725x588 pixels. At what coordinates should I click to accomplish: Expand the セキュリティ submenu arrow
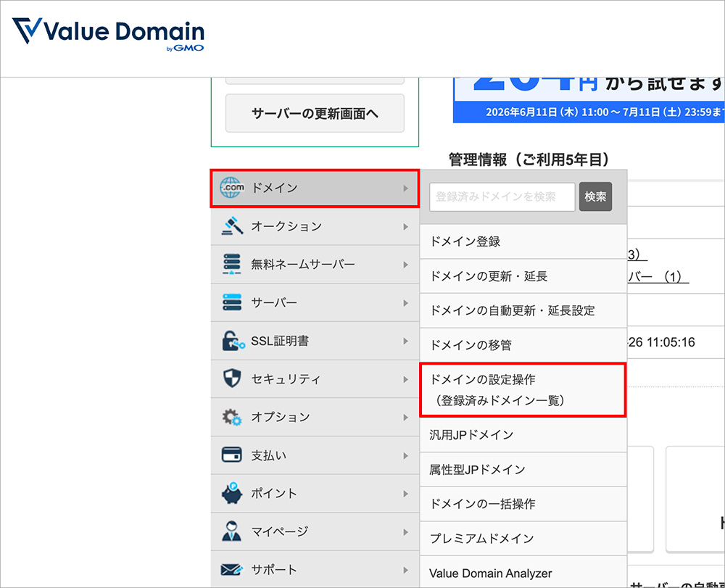click(x=405, y=379)
